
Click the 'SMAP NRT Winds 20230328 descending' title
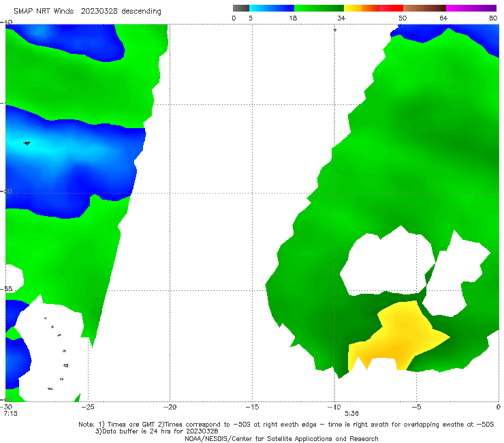tap(87, 12)
